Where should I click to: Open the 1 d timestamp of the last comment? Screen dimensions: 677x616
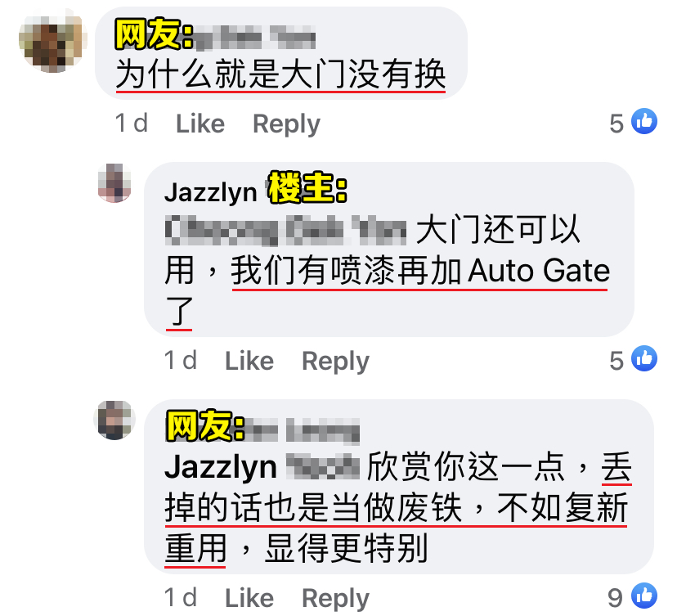pyautogui.click(x=181, y=598)
